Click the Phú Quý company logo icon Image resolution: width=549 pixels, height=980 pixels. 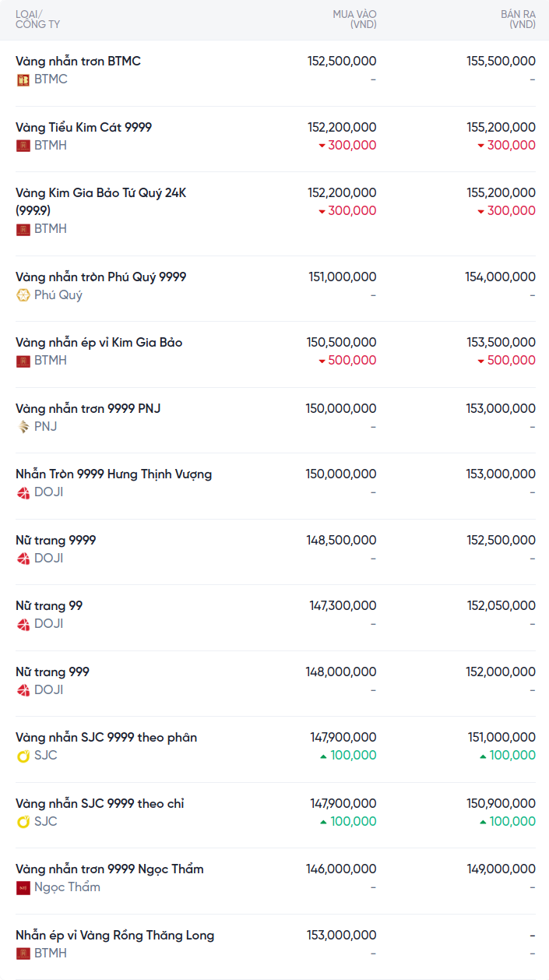coord(23,295)
